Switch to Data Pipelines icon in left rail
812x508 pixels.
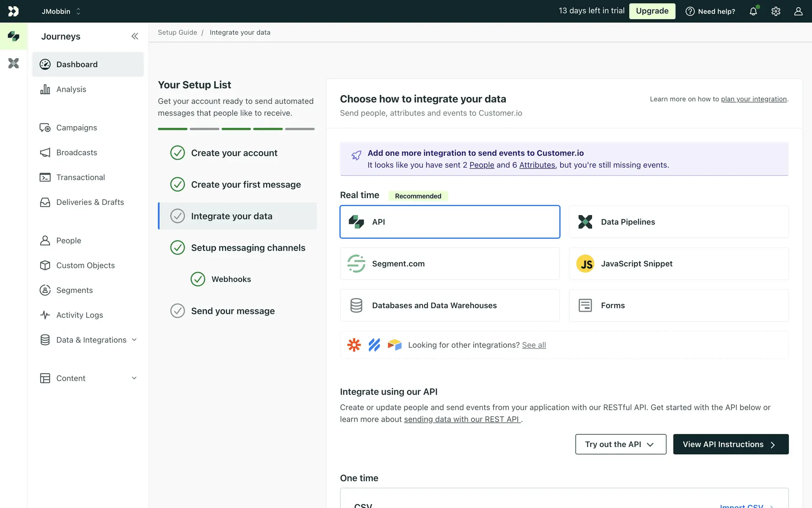point(14,63)
